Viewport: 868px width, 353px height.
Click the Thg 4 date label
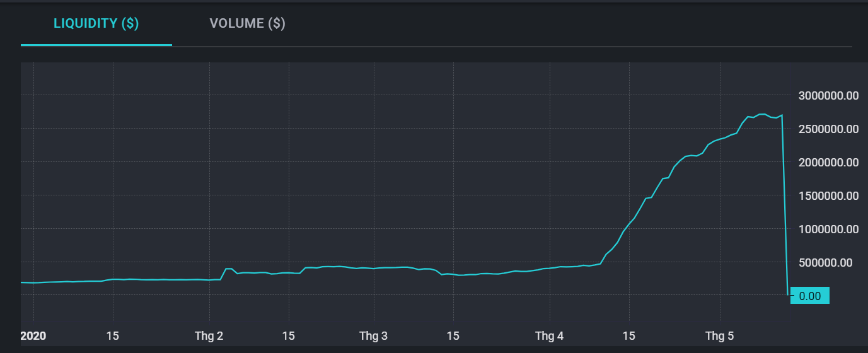[x=550, y=336]
